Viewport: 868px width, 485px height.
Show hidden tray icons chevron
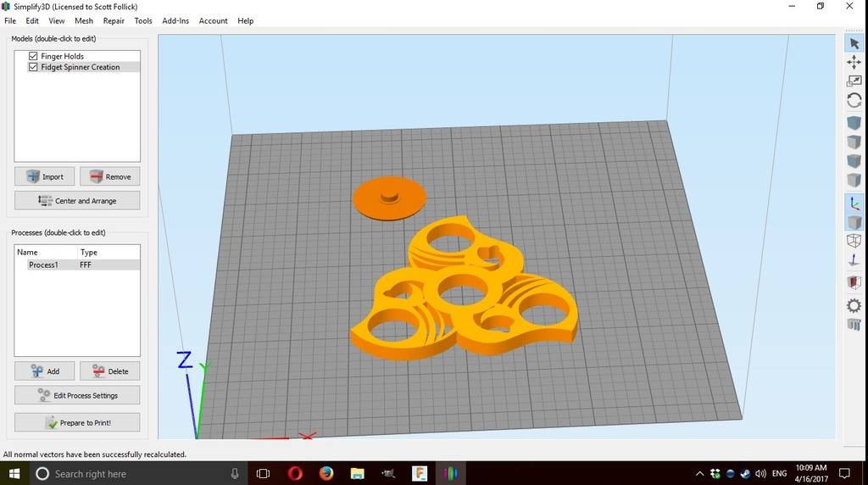[699, 473]
